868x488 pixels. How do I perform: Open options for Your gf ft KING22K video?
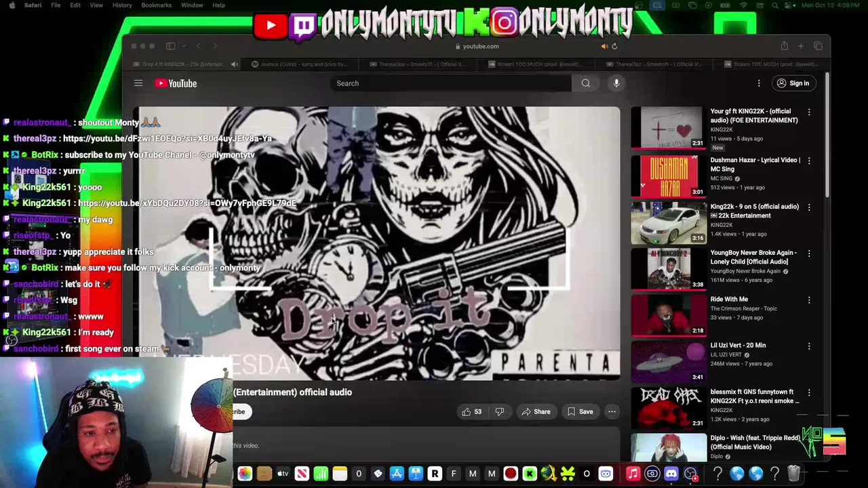809,112
